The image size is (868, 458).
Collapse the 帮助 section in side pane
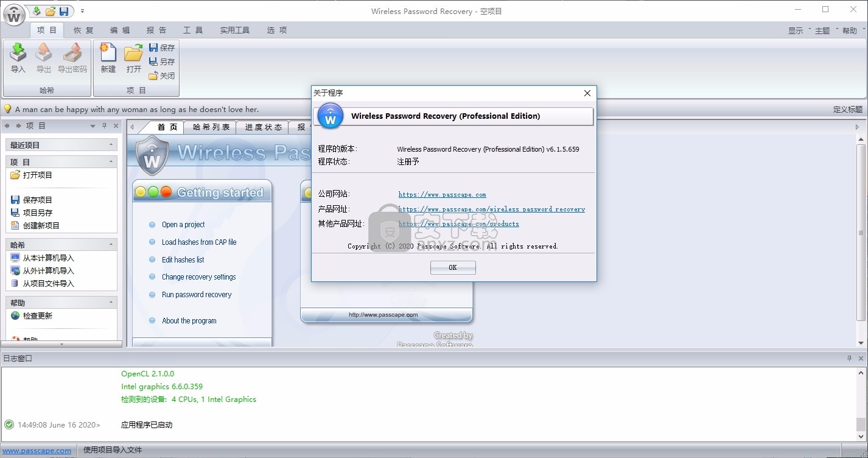coord(111,302)
